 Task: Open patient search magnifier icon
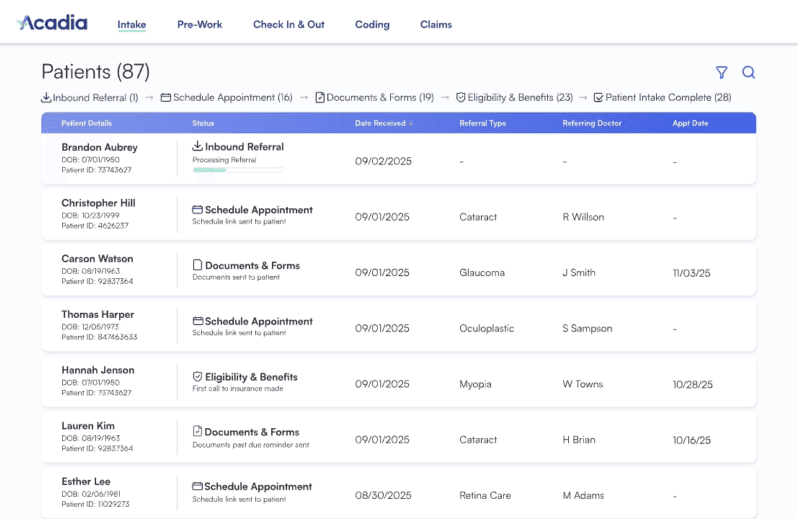coord(748,72)
